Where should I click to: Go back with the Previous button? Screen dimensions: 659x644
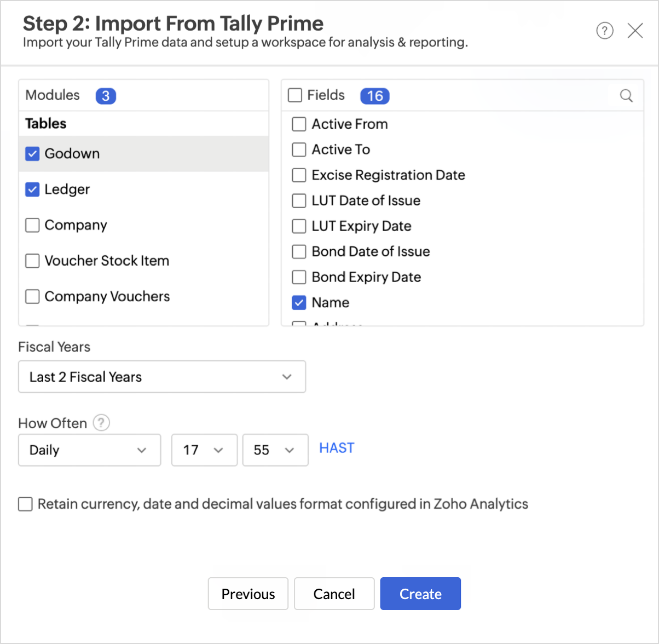tap(248, 594)
